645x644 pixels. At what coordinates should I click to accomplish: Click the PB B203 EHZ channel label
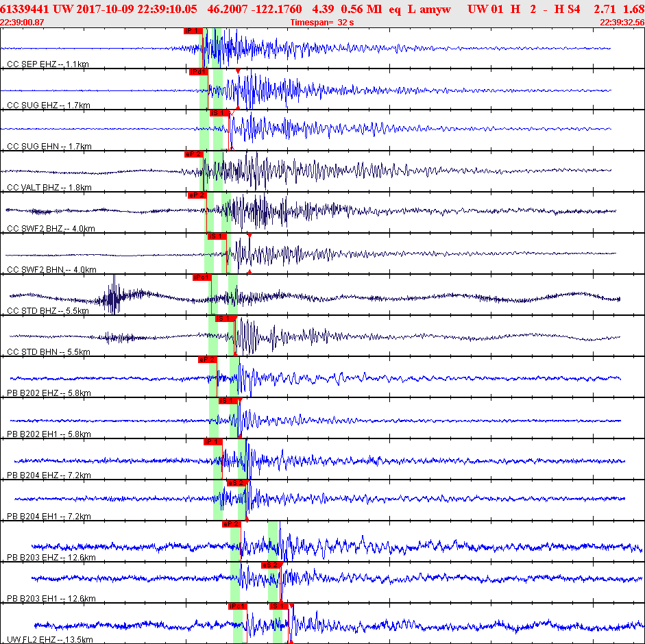pos(51,558)
